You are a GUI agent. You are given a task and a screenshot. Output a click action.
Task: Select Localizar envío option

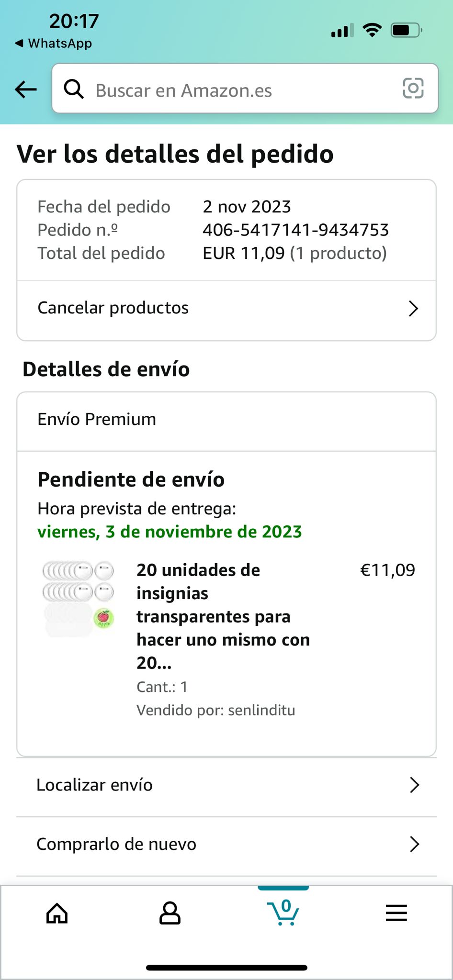(x=95, y=785)
